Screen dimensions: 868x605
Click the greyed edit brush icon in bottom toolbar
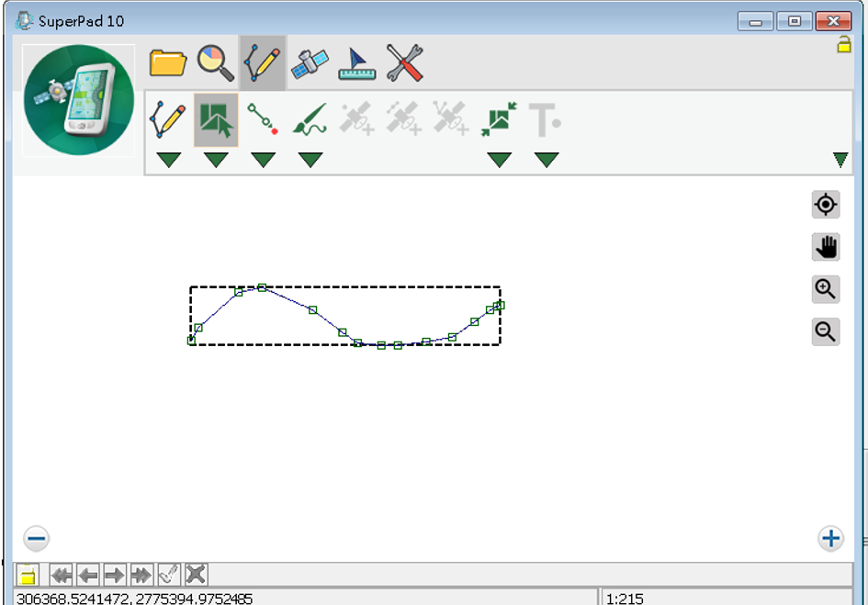click(x=169, y=575)
